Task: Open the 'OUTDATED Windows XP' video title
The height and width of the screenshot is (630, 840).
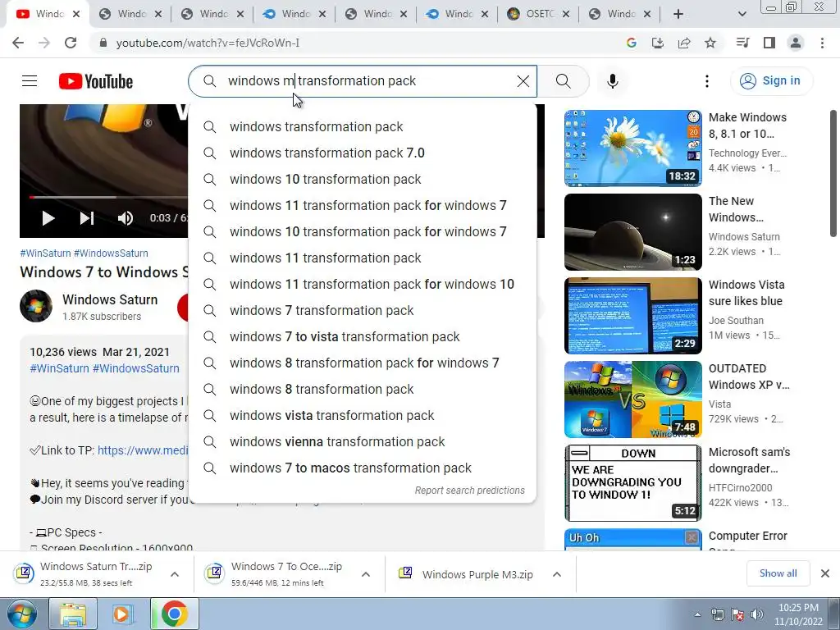Action: click(x=749, y=377)
